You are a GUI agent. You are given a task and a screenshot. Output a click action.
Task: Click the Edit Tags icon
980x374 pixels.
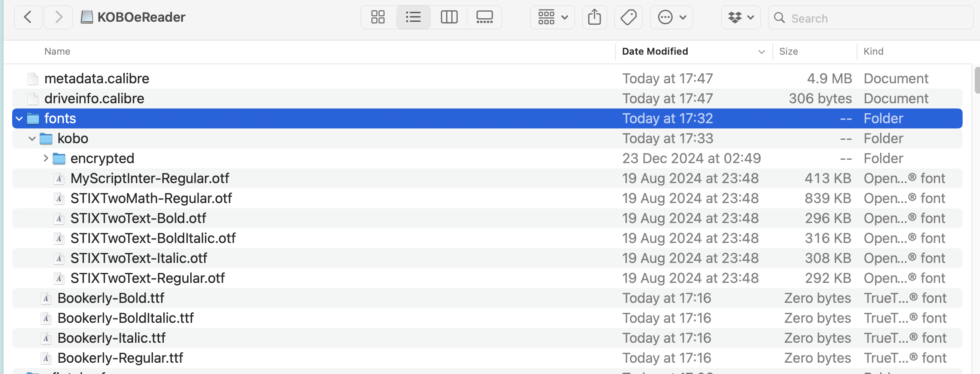pyautogui.click(x=628, y=17)
